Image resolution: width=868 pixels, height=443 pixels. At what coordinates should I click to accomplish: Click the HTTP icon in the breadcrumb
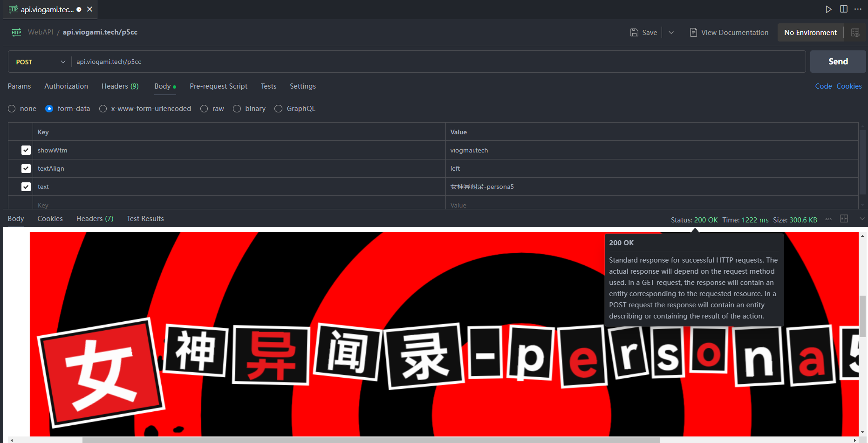coord(17,32)
